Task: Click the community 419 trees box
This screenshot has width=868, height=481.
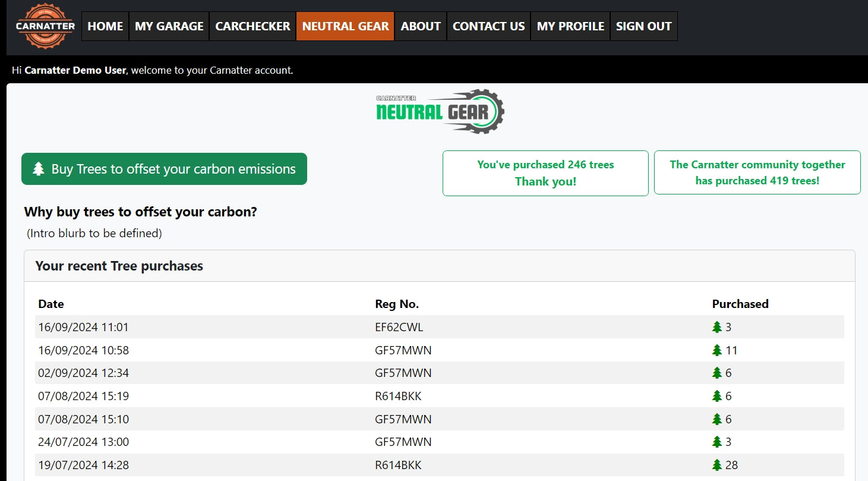Action: (757, 172)
